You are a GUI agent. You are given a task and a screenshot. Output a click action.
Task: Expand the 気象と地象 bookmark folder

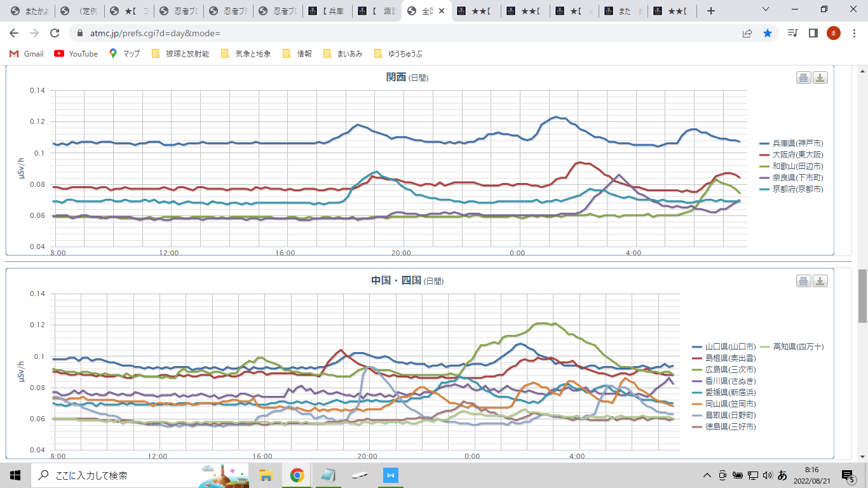(x=245, y=54)
